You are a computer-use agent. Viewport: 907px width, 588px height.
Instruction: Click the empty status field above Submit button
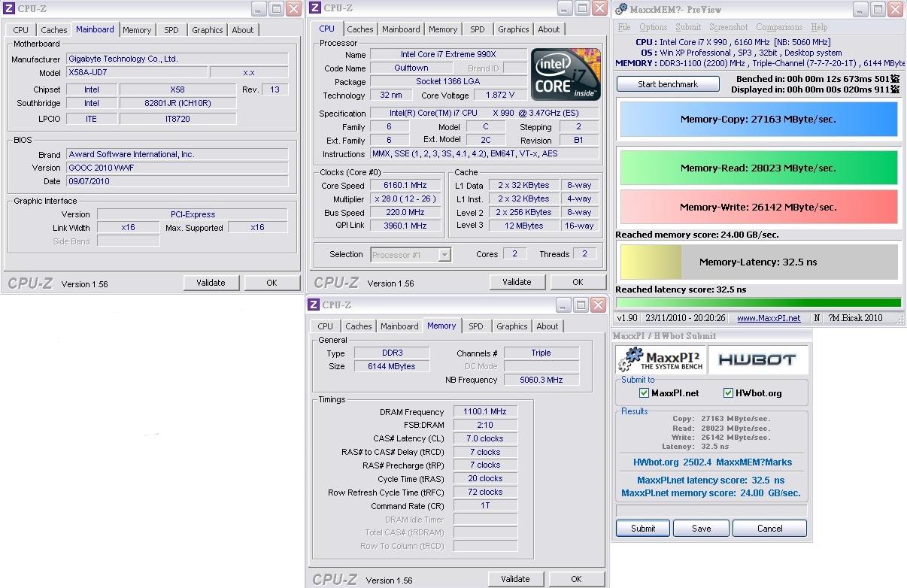click(x=711, y=511)
